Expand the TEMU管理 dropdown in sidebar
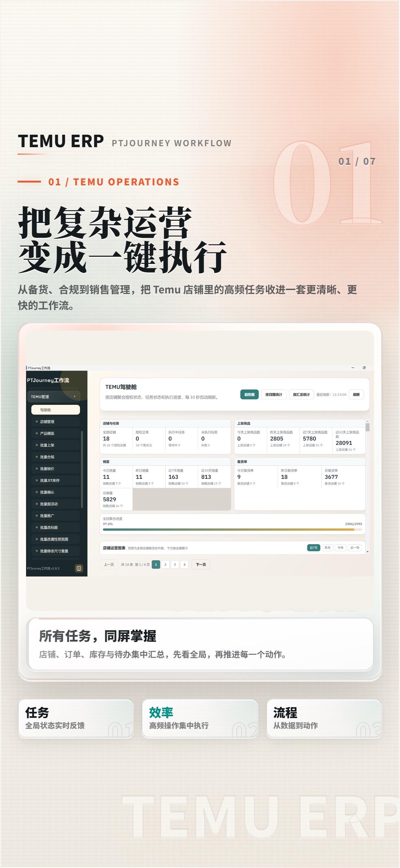 click(54, 396)
